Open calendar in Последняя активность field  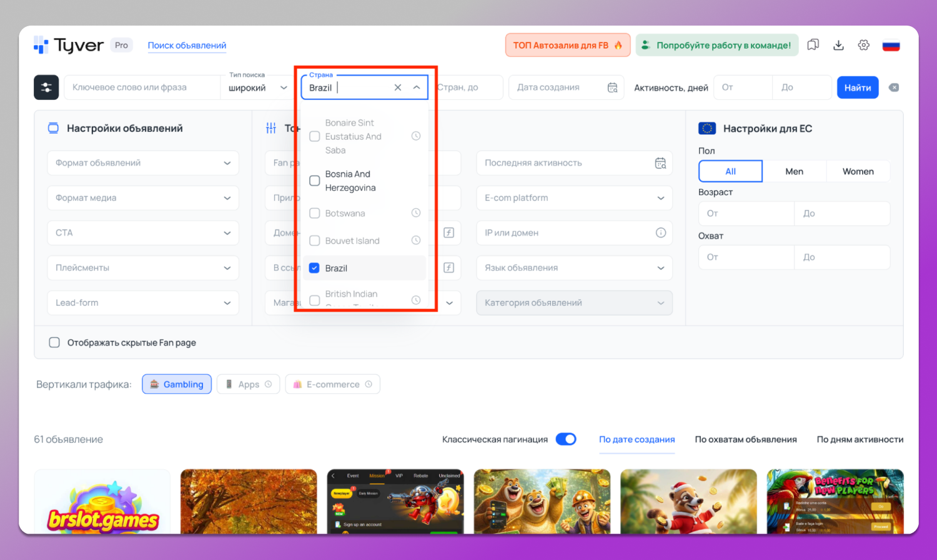point(660,163)
